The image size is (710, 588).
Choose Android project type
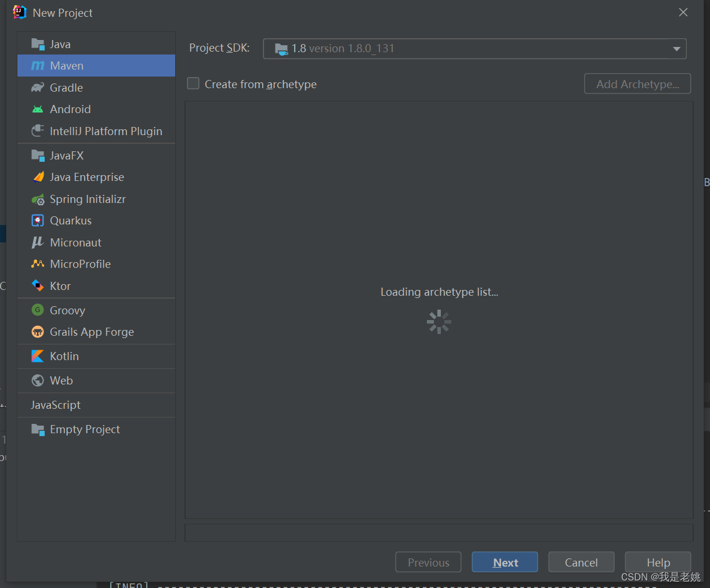tap(96, 109)
